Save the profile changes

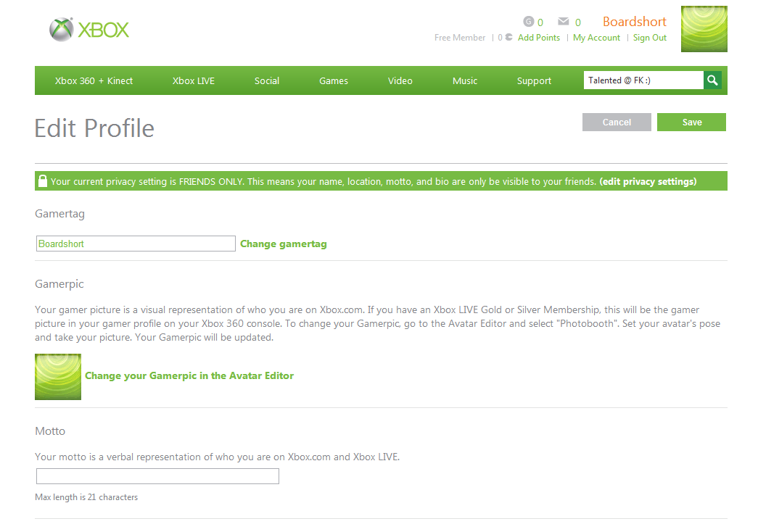pos(691,122)
